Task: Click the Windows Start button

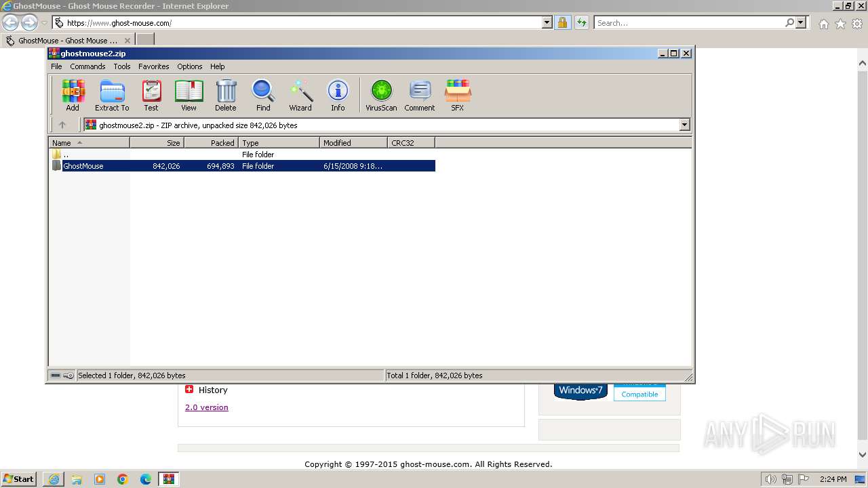Action: coord(19,479)
